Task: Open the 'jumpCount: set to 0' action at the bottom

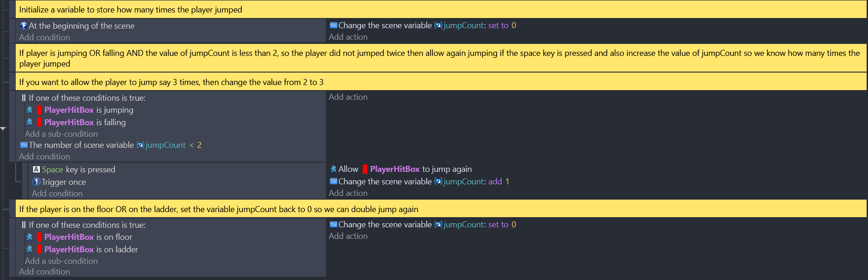Action: (423, 225)
